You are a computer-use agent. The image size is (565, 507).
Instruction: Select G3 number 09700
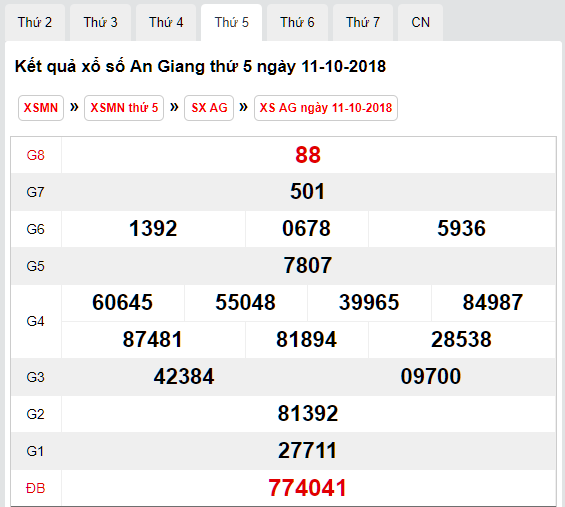pos(431,377)
